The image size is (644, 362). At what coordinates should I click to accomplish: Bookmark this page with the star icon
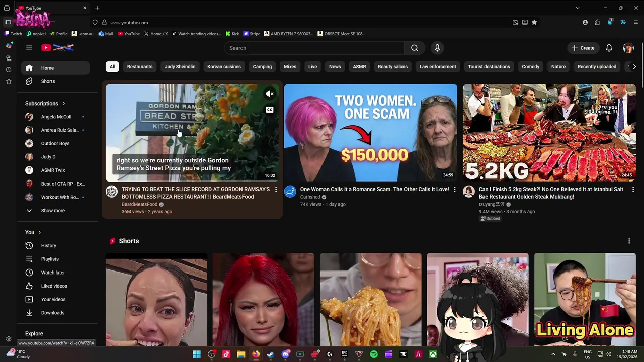[534, 22]
